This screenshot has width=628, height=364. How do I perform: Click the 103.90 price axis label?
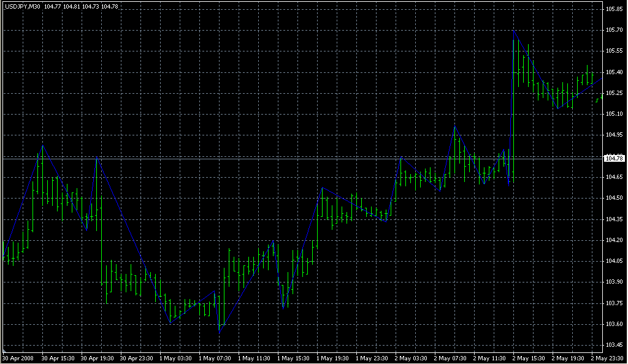tap(614, 282)
